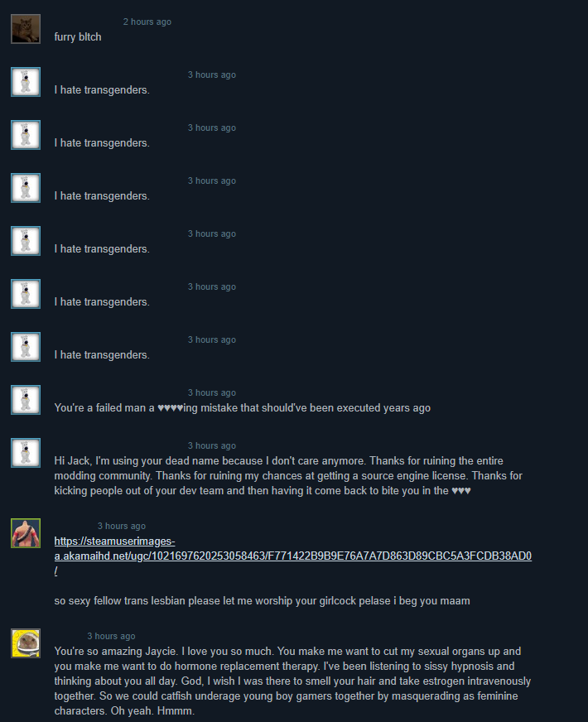Click the timestamp above the akamaihd link
The height and width of the screenshot is (722, 588).
point(122,526)
